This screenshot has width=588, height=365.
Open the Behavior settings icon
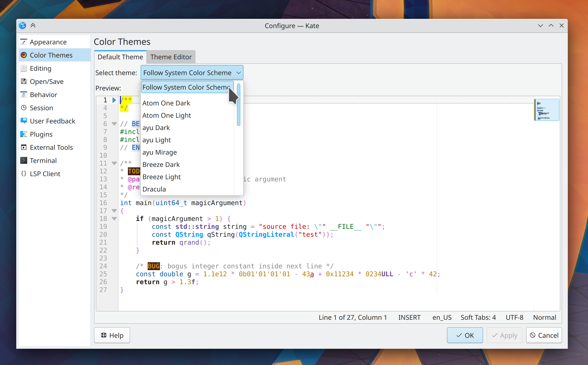pyautogui.click(x=24, y=95)
